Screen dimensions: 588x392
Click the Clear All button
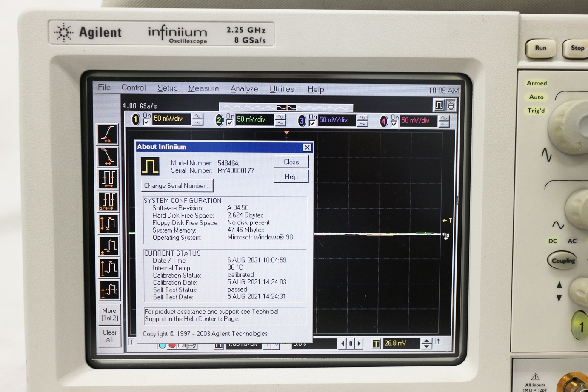(x=109, y=336)
